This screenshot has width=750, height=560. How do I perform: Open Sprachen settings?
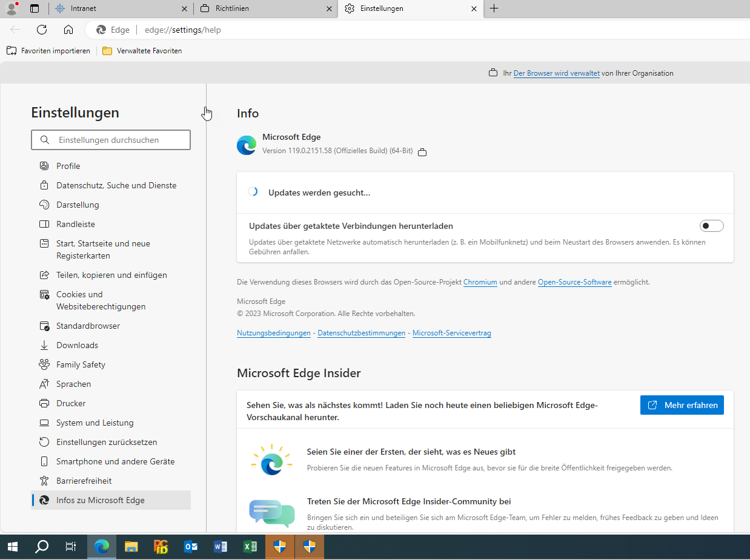point(111,384)
